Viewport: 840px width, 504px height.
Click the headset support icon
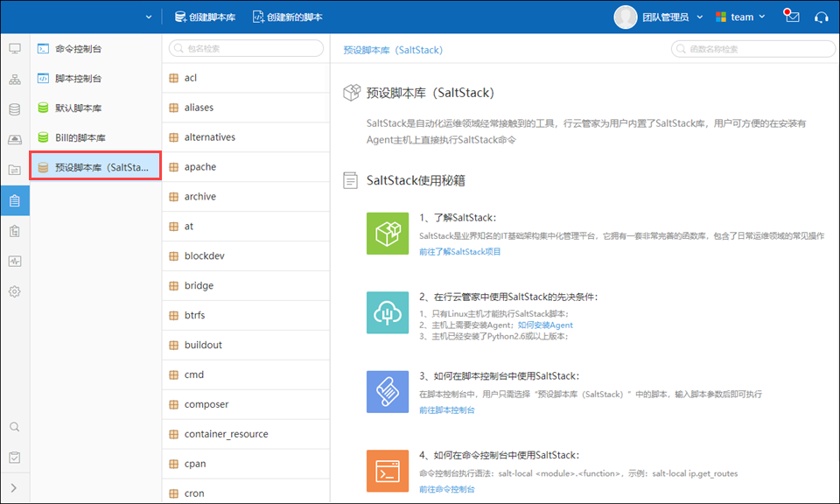(x=821, y=17)
